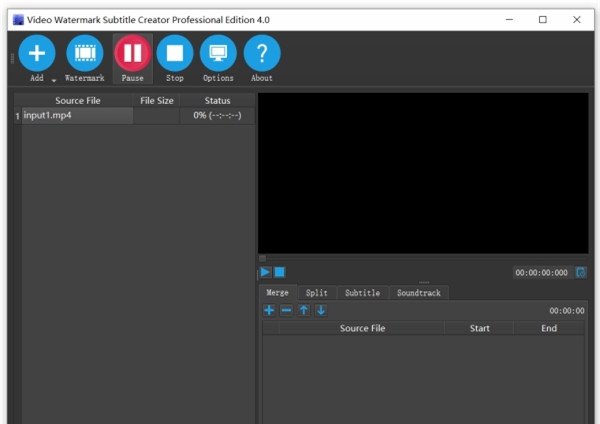Open the Soundtrack tab
The height and width of the screenshot is (424, 600).
click(418, 293)
